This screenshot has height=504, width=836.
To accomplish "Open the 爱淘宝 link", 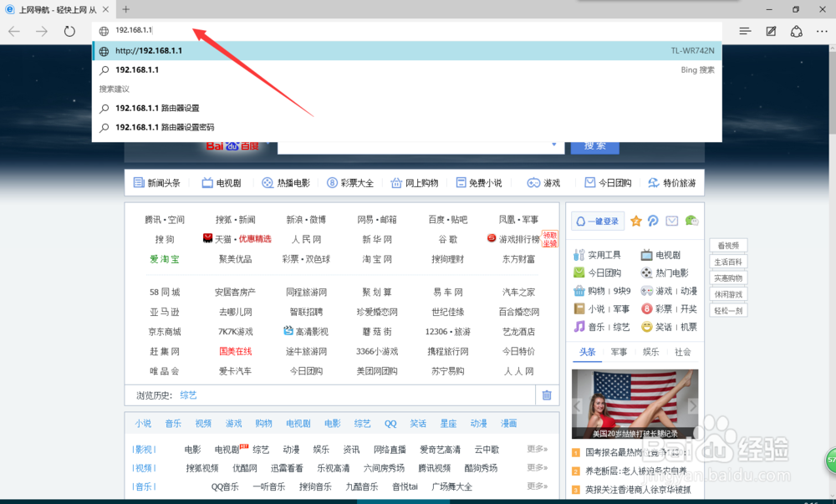I will click(165, 259).
